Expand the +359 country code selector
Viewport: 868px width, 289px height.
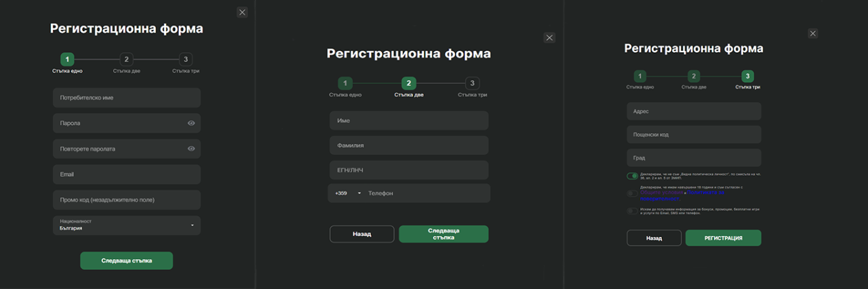[348, 193]
